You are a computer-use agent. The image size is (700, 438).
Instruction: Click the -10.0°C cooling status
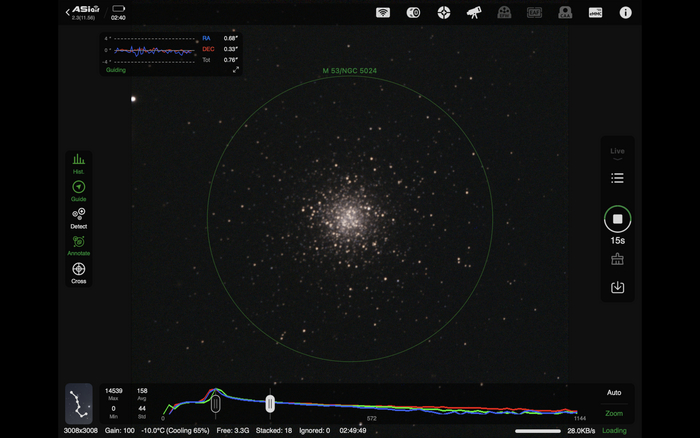click(175, 430)
